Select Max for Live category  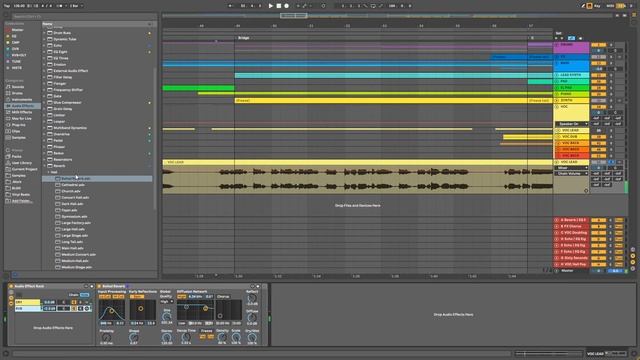click(21, 118)
